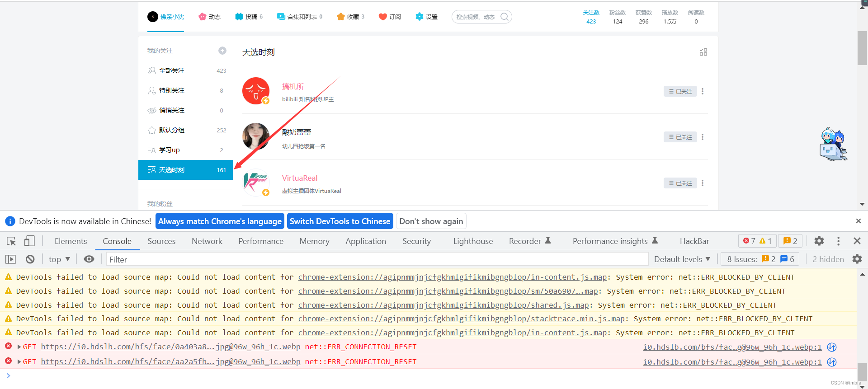Open DevTools more options menu

point(838,241)
